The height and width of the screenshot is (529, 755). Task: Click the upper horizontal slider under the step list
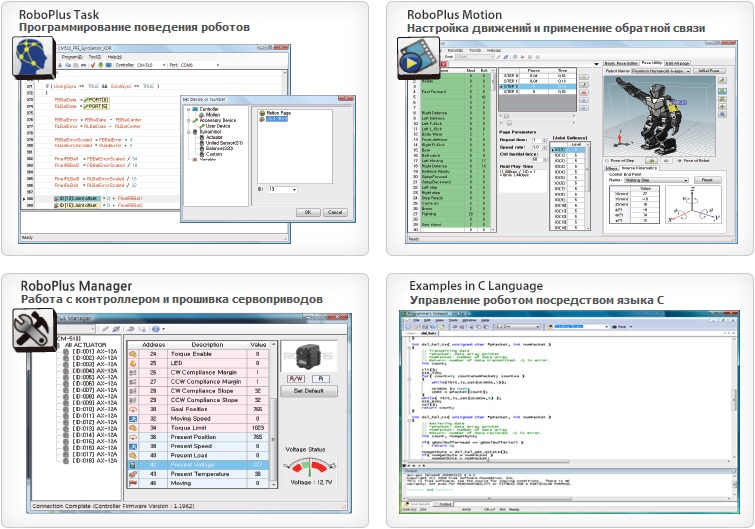537,116
